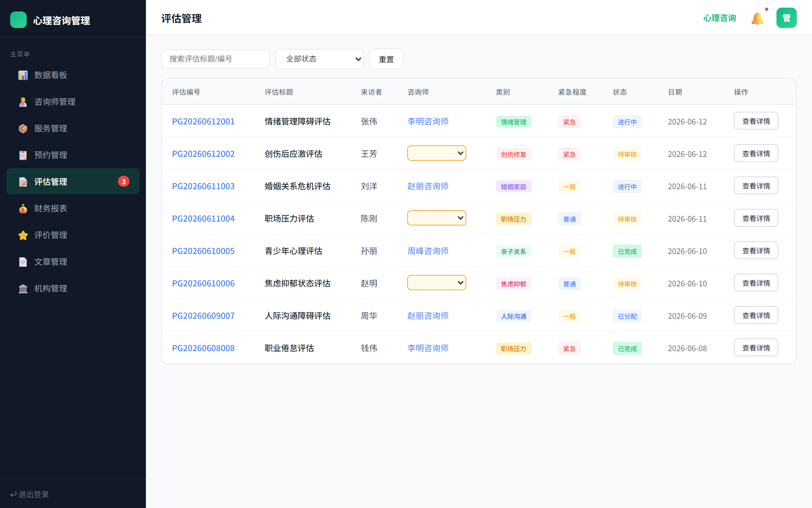Click the red 3 badge on 评估管理
Viewport: 812px width, 508px height.
click(123, 181)
